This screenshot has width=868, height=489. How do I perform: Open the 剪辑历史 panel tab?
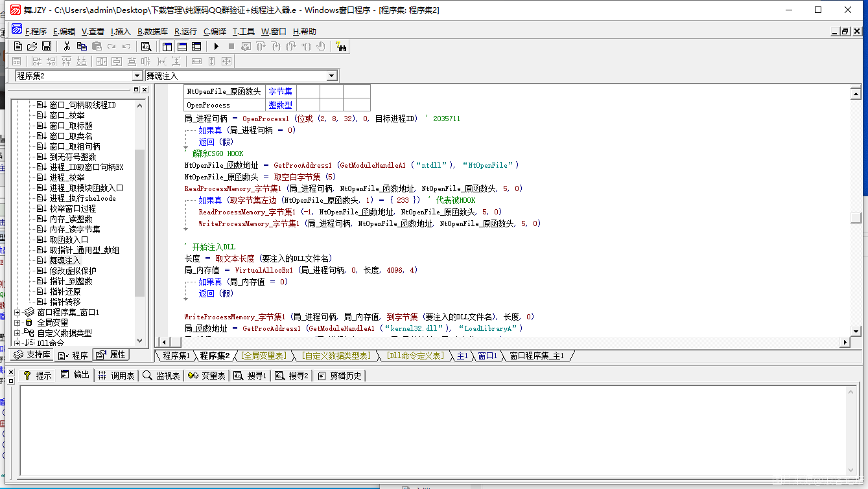340,375
